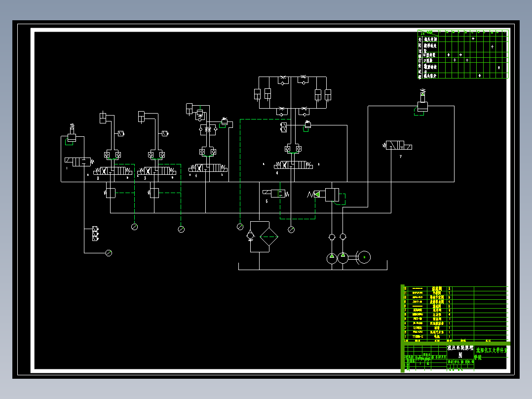Click the solenoid action table at top right
The height and width of the screenshot is (399, 532).
tap(463, 54)
